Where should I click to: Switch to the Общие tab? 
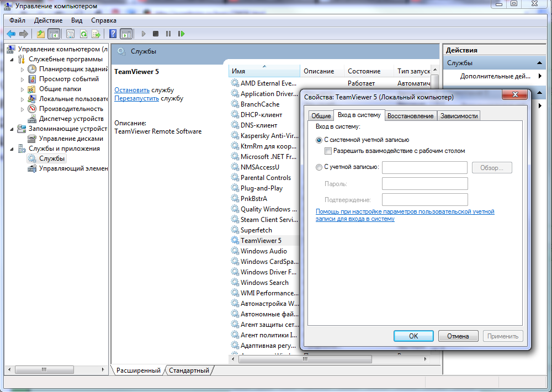click(321, 116)
